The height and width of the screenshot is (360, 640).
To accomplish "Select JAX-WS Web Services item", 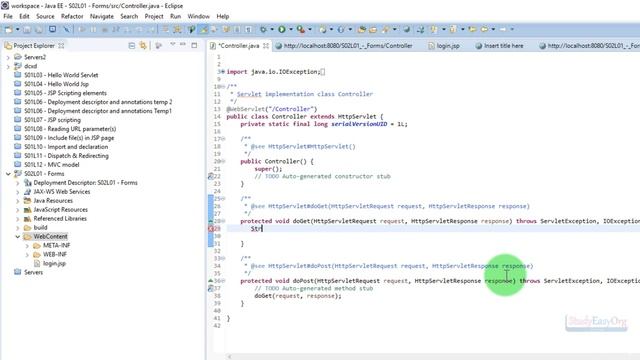I will click(62, 192).
